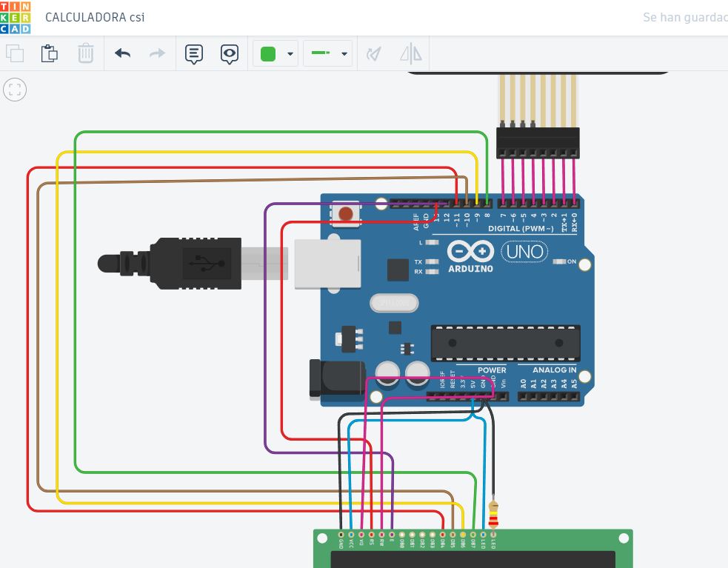The height and width of the screenshot is (568, 728).
Task: Click the green wire color swatch
Action: click(268, 54)
